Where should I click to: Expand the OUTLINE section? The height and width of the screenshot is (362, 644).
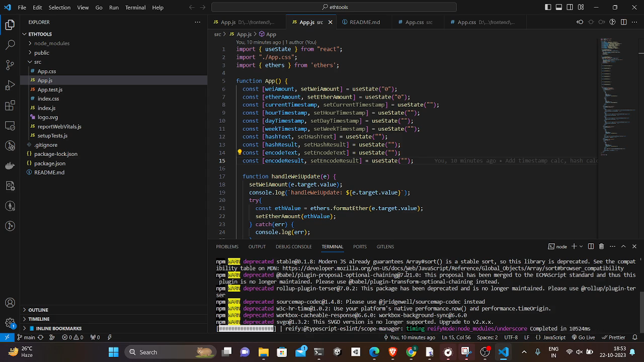[x=38, y=310]
